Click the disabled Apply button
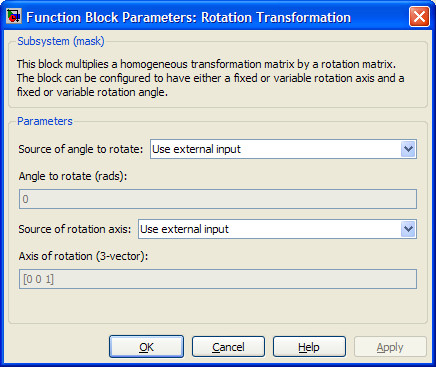The image size is (436, 367). click(x=390, y=347)
